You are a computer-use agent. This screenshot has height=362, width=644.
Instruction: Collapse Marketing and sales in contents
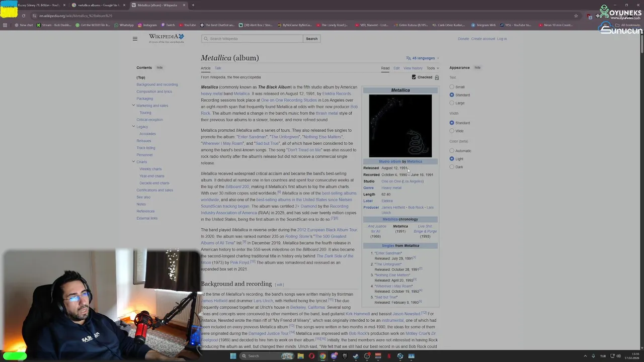click(x=133, y=106)
